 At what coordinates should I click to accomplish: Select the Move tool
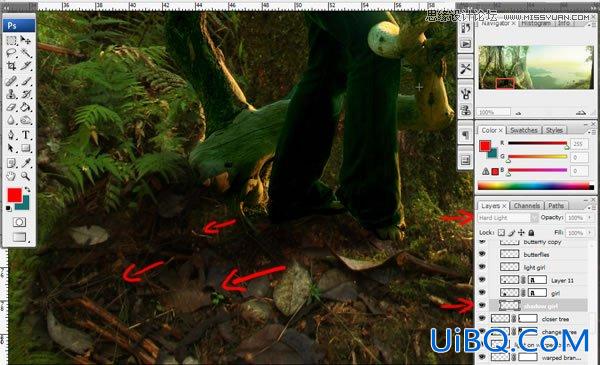coord(26,40)
